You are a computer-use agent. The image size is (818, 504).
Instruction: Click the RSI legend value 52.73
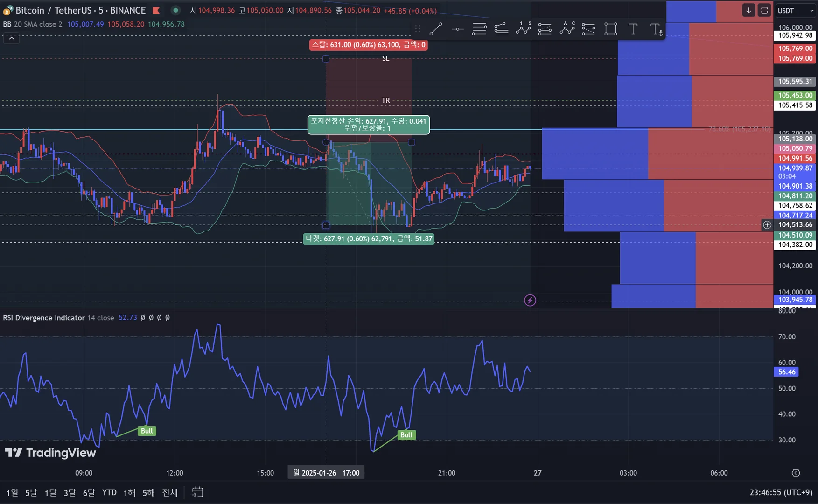coord(128,318)
